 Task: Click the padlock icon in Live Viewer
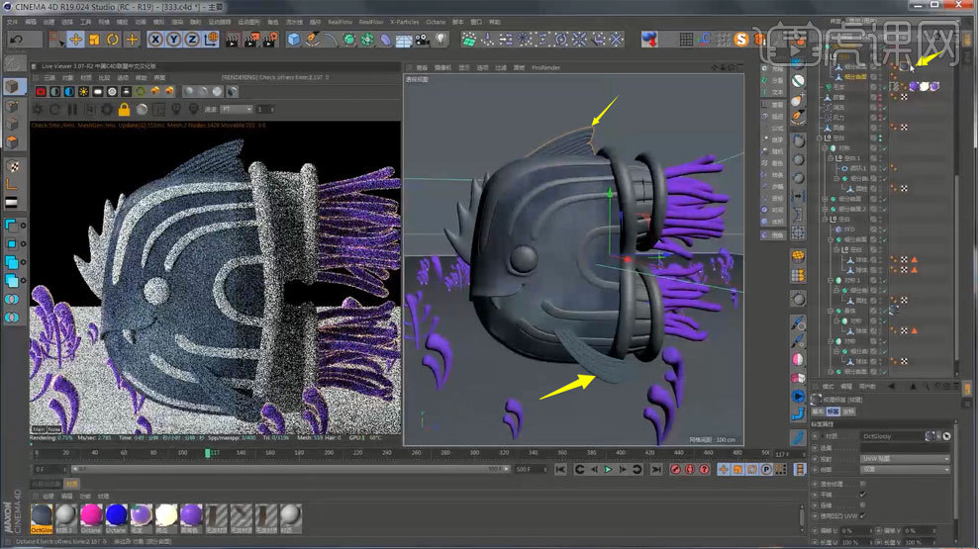pos(125,109)
